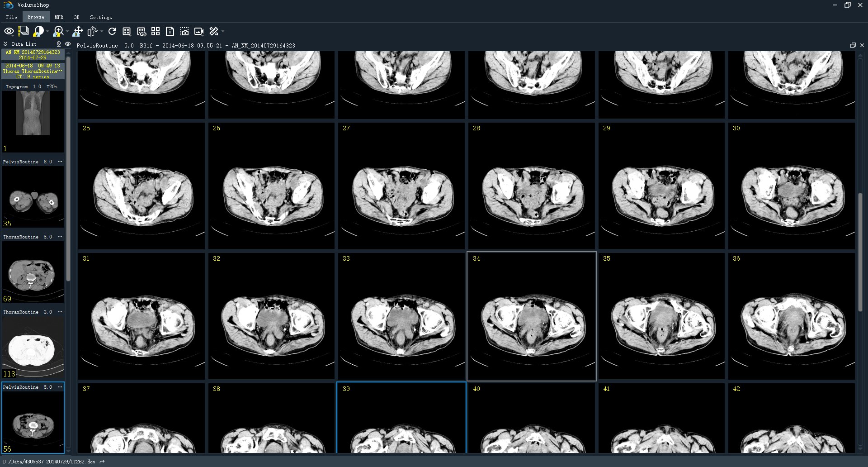Switch to the Browse tab
This screenshot has width=868, height=467.
[x=36, y=17]
